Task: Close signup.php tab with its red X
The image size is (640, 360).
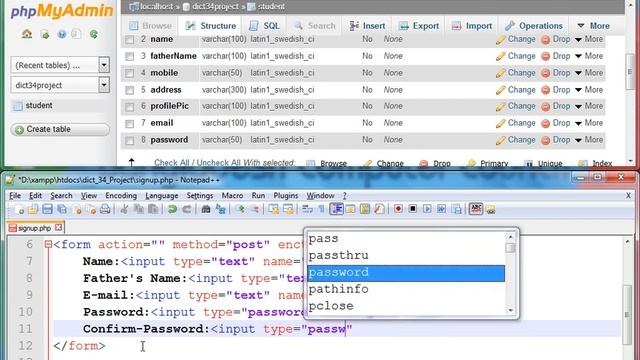Action: coord(58,227)
